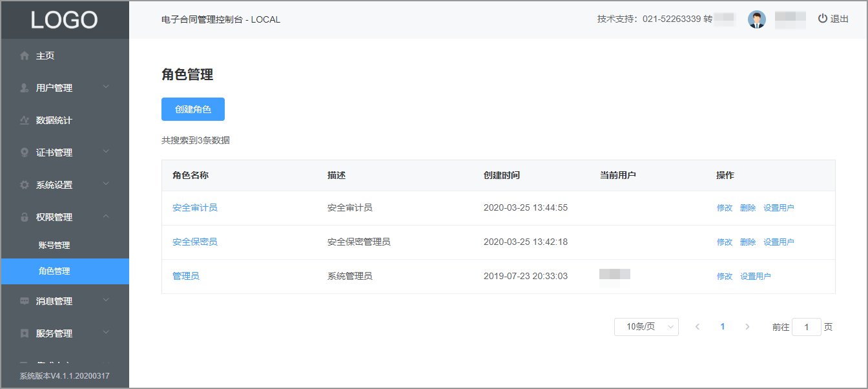Click the power icon next to 退出
The image size is (868, 389).
tap(822, 19)
